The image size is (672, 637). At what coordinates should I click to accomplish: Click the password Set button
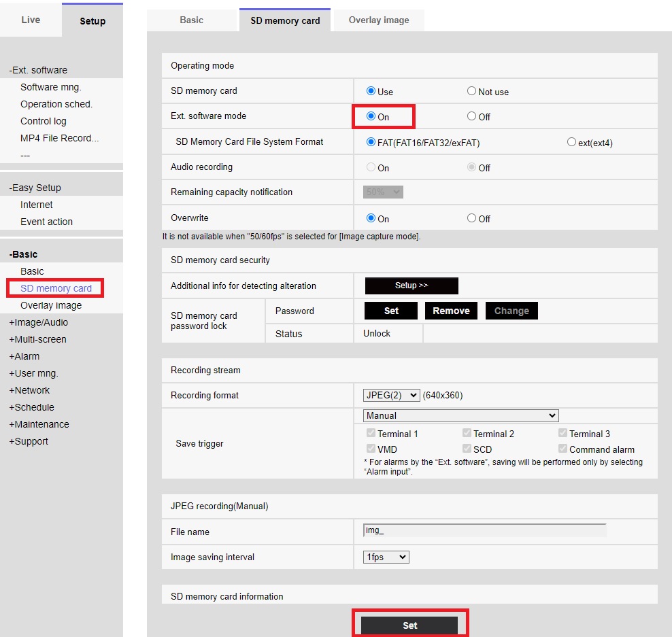click(391, 311)
